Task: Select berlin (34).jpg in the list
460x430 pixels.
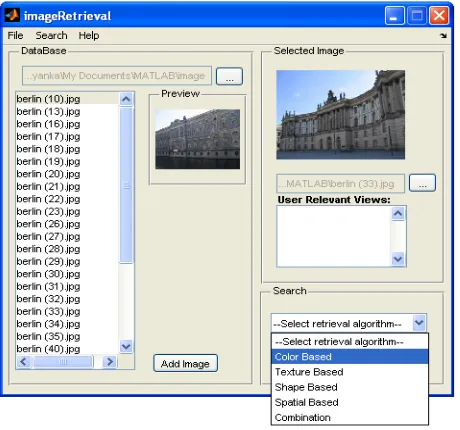Action: (x=67, y=324)
